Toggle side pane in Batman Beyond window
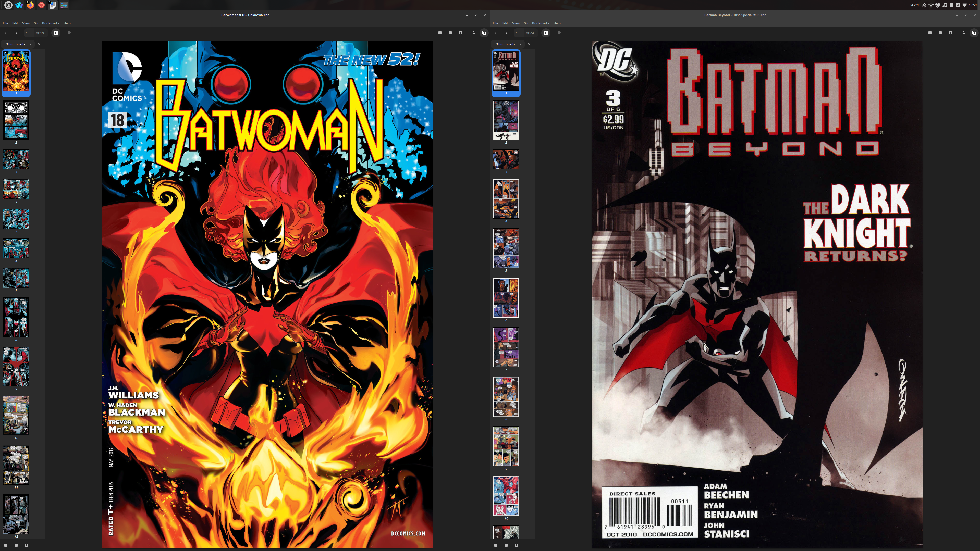 (x=546, y=33)
